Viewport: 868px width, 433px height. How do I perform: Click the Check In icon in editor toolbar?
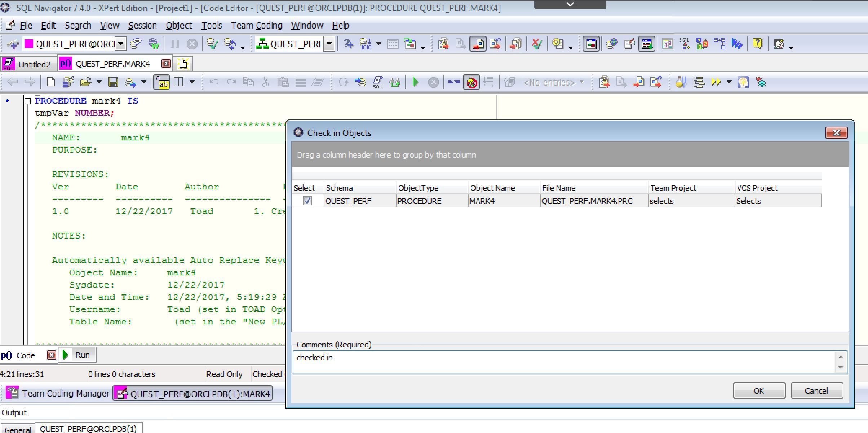[x=639, y=82]
